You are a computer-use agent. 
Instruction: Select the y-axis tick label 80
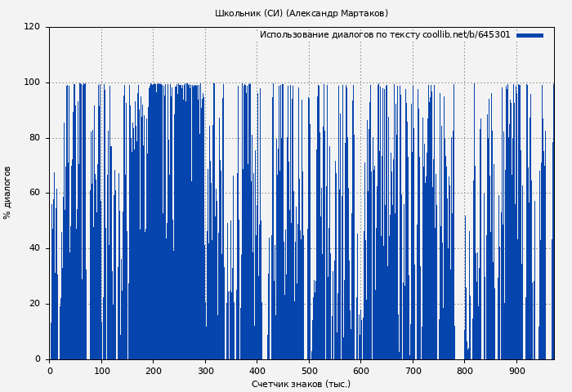(x=34, y=138)
